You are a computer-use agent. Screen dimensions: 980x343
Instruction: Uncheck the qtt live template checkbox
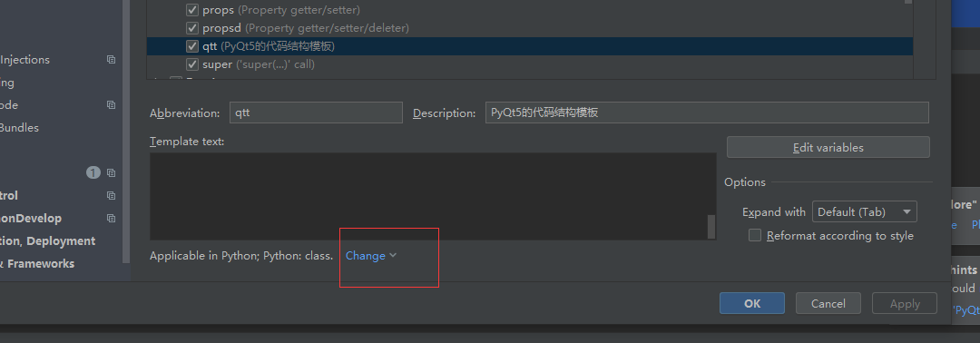pyautogui.click(x=192, y=46)
